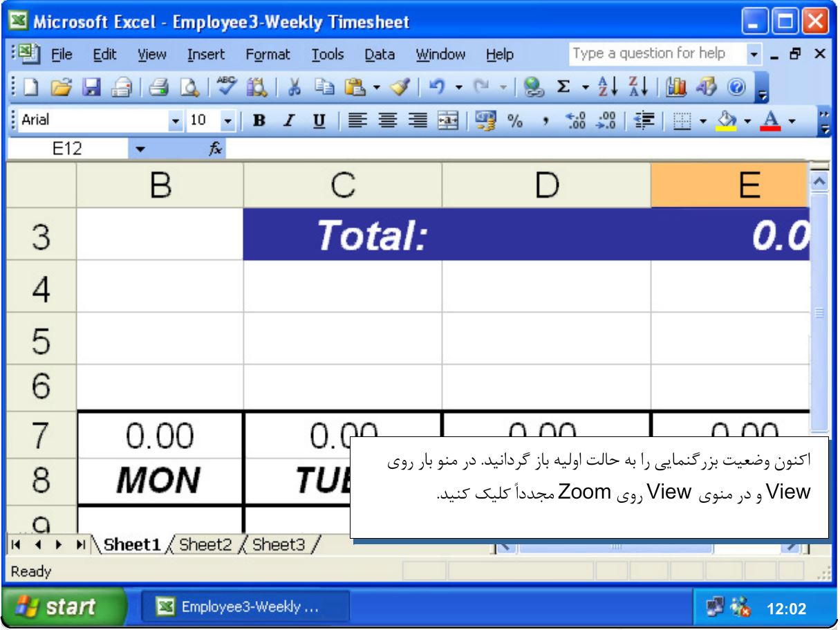Open the Window menu

pyautogui.click(x=440, y=55)
